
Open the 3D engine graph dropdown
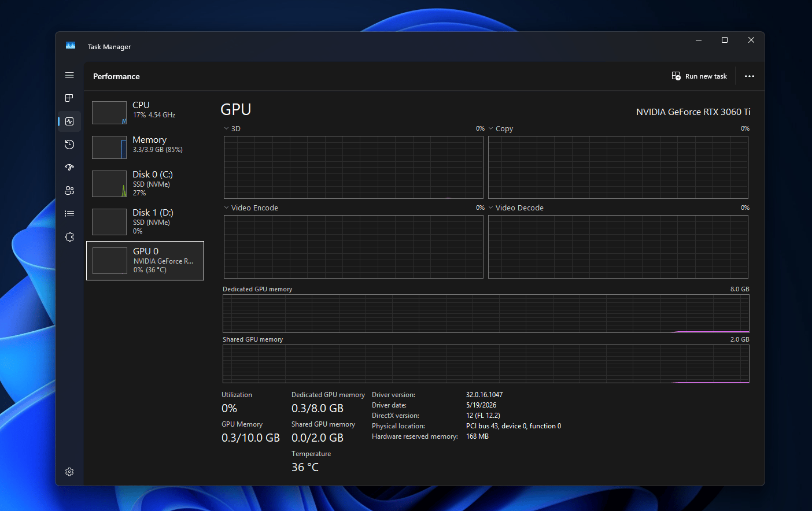(232, 128)
